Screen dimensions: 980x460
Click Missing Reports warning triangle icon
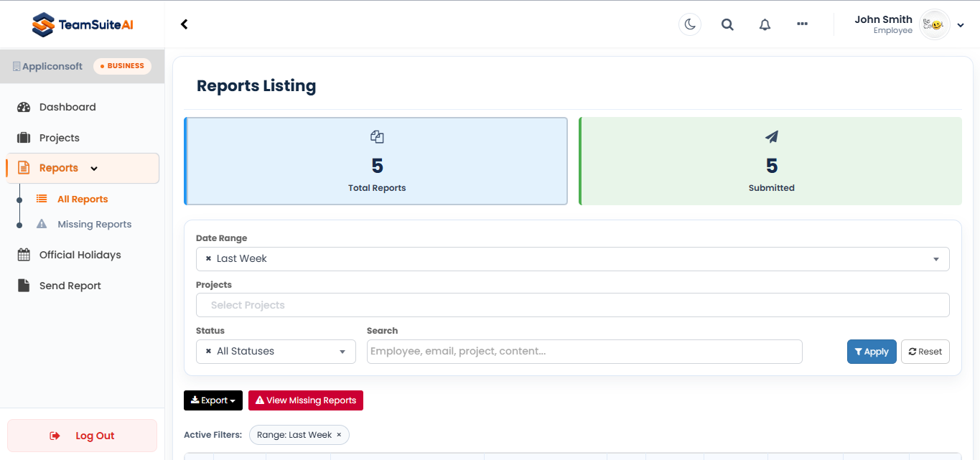coord(42,224)
